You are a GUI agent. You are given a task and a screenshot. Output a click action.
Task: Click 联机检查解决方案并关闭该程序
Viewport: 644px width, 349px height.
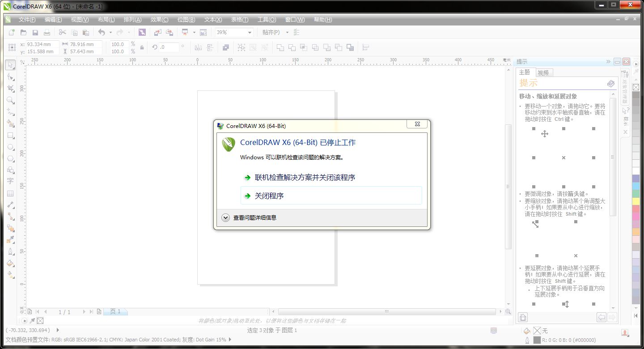pos(331,178)
